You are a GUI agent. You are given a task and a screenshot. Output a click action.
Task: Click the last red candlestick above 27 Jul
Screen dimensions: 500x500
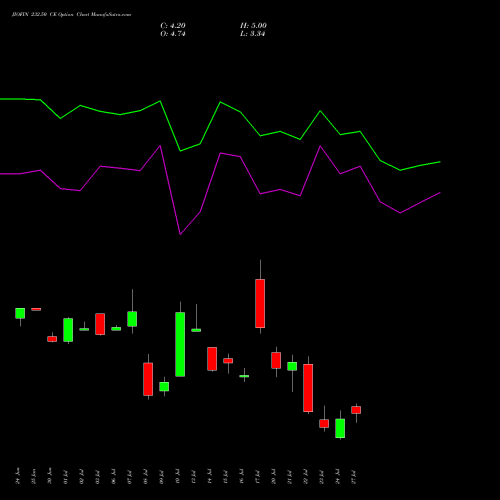click(x=356, y=410)
